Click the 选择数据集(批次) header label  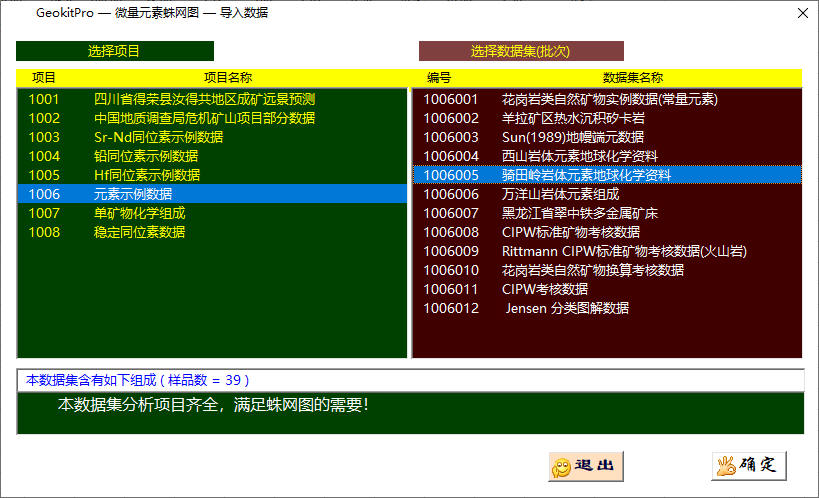(x=520, y=51)
